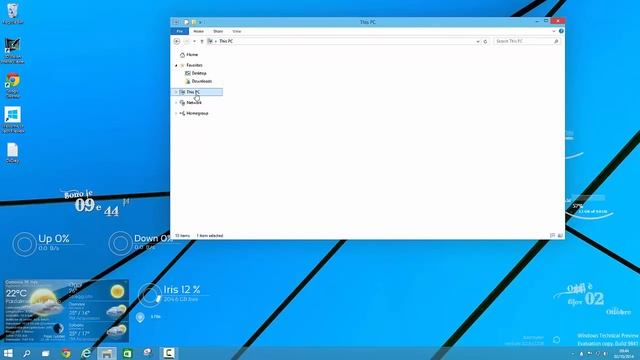640x360 pixels.
Task: Switch to the Home ribbon tab
Action: tap(198, 31)
